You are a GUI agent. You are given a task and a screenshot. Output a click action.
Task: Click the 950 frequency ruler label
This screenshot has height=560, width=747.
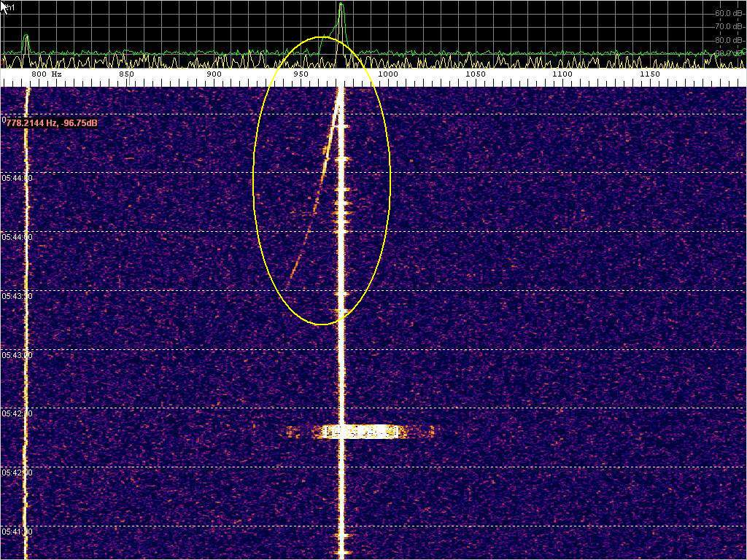click(301, 74)
